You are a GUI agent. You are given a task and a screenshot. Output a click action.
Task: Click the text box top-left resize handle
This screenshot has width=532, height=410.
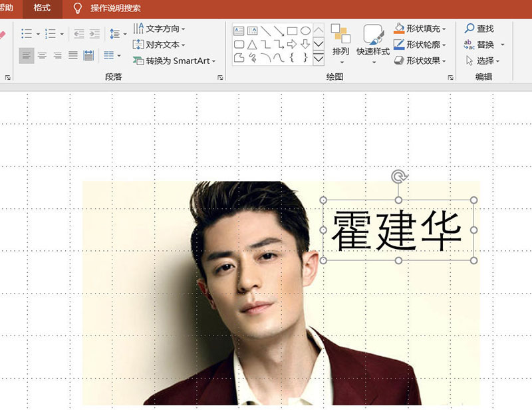(323, 200)
